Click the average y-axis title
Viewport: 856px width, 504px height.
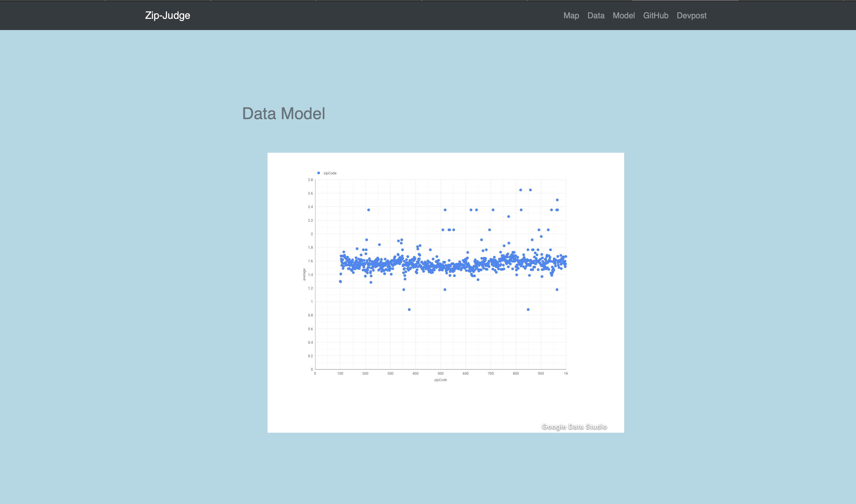click(304, 274)
